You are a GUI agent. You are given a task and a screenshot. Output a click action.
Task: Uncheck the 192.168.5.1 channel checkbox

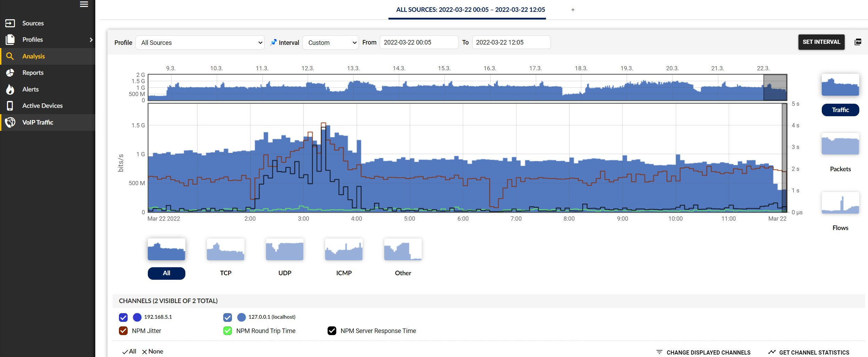coord(123,317)
